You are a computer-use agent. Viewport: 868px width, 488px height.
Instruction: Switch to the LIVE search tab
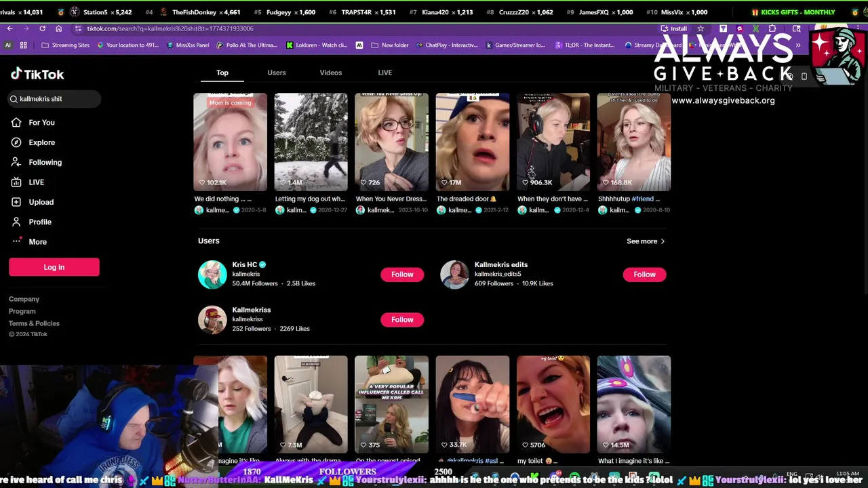click(x=385, y=73)
